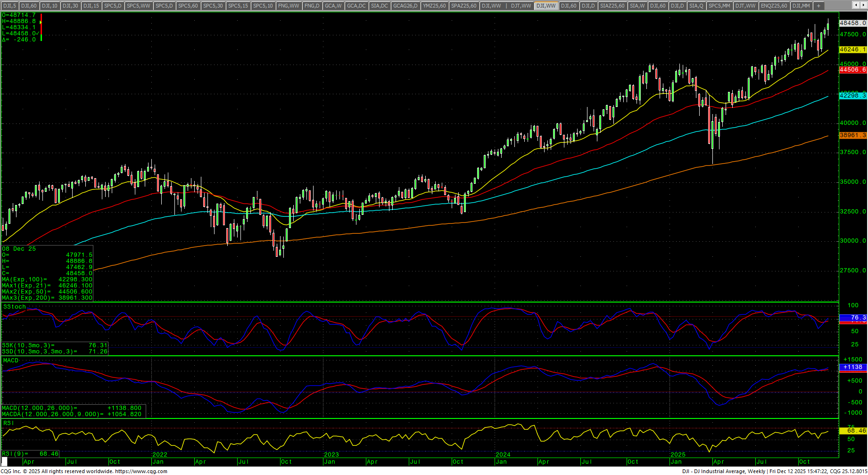Click the last price marker 48458.0
Viewport: 868px width, 475px height.
[x=853, y=23]
